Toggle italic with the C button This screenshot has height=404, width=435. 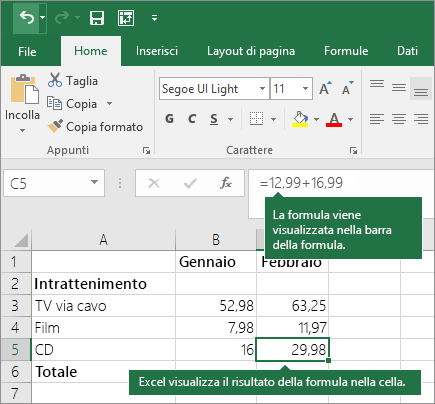[192, 119]
